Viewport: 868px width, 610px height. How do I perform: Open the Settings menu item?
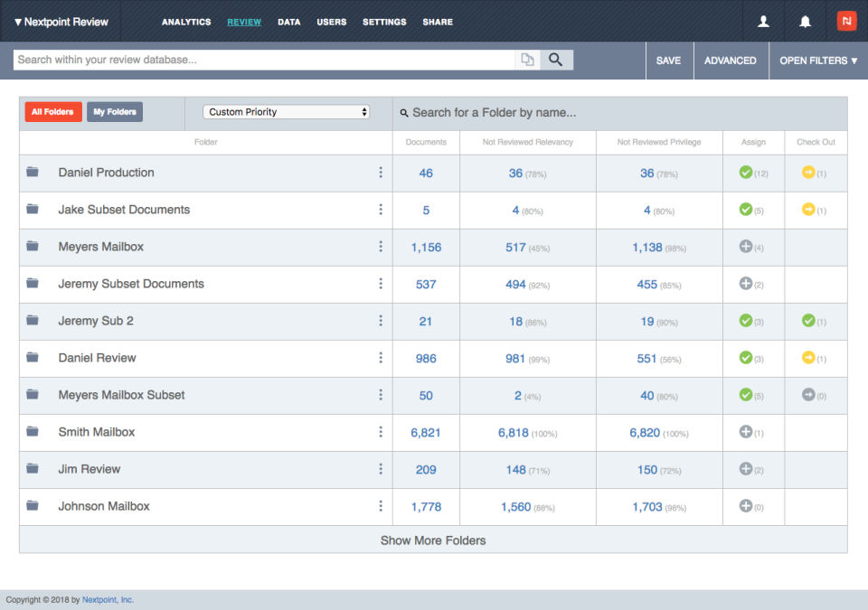click(384, 22)
